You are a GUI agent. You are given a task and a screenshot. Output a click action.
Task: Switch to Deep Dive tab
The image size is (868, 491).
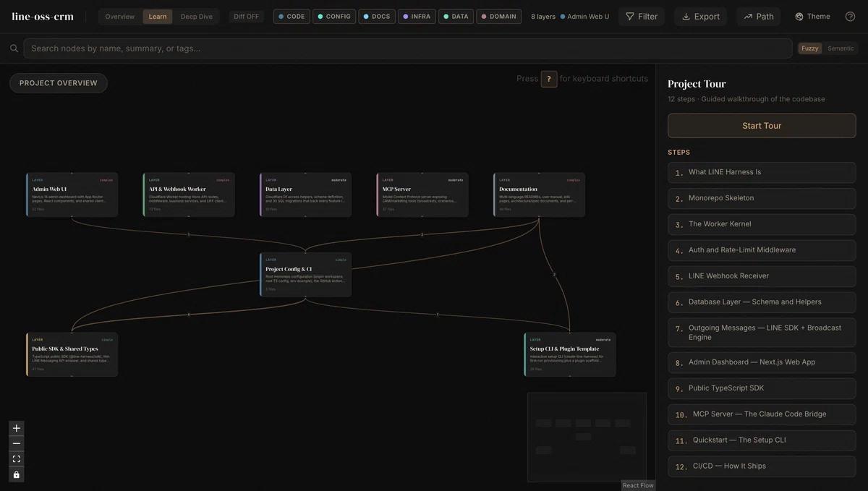coord(197,17)
